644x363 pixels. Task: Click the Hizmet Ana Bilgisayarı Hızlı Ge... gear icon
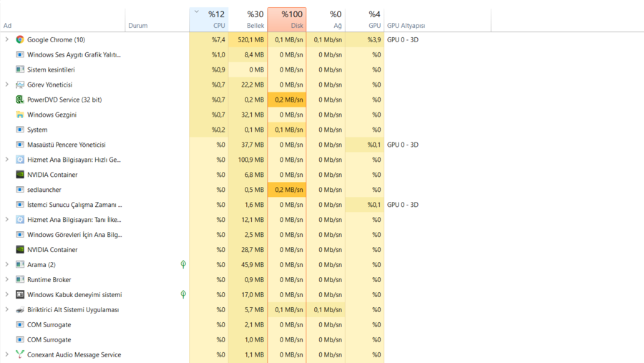[x=20, y=160]
